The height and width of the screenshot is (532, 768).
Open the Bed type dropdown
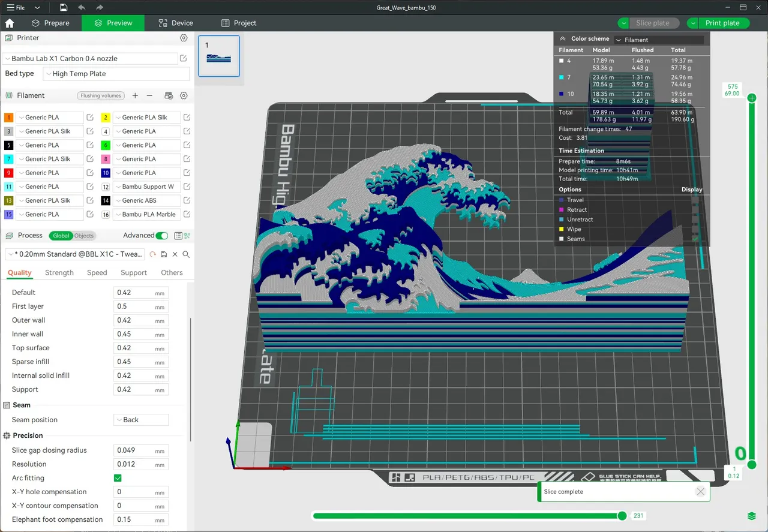(116, 73)
